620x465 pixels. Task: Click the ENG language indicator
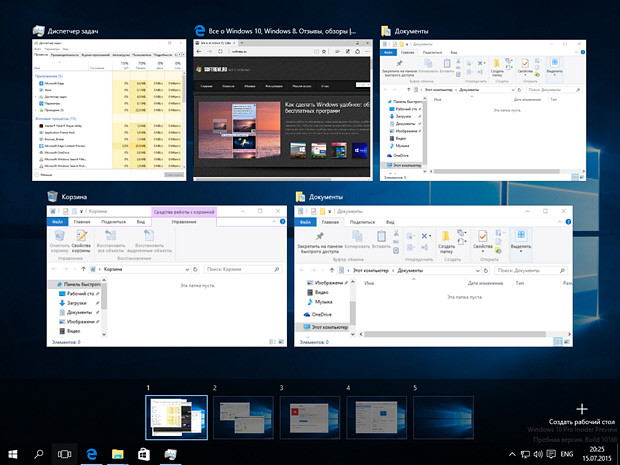[x=567, y=454]
